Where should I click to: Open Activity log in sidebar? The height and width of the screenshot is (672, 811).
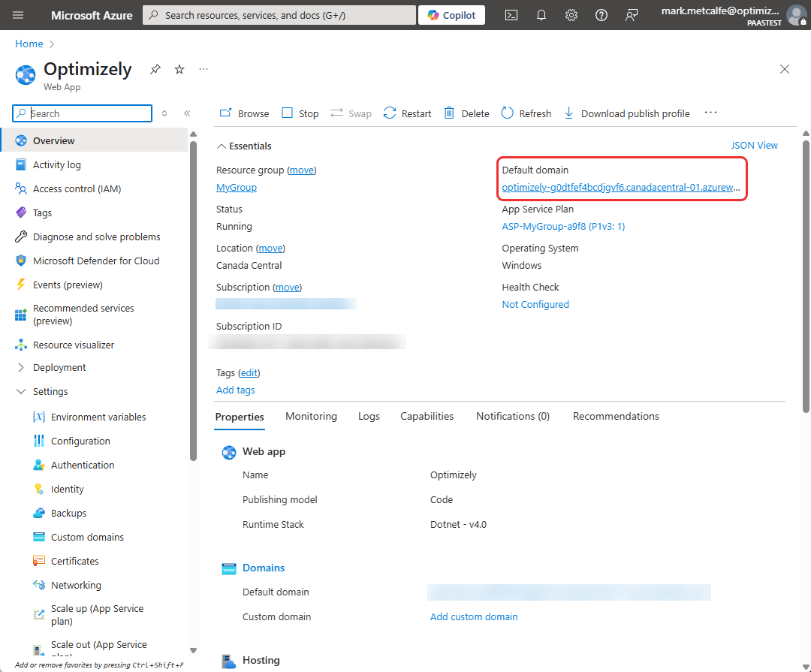57,164
